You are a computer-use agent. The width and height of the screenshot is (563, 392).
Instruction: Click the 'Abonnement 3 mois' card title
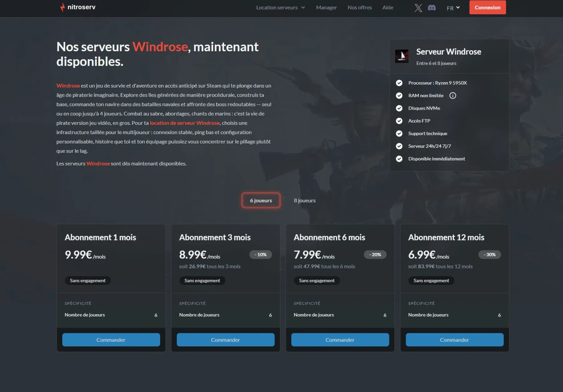(x=215, y=237)
